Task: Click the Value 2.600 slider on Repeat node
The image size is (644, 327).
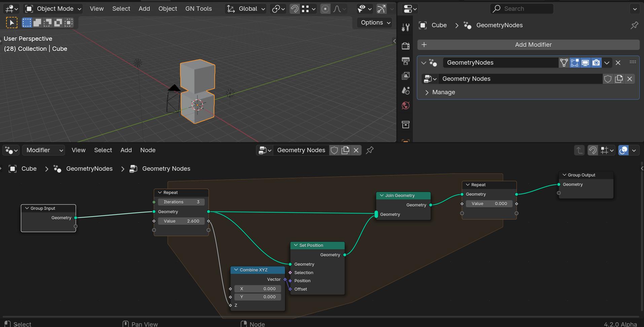Action: click(181, 221)
